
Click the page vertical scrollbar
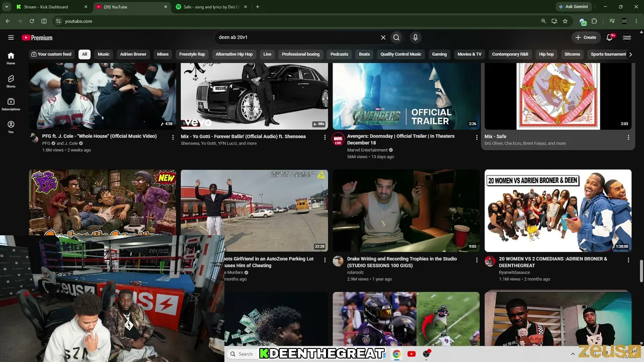coord(641,271)
